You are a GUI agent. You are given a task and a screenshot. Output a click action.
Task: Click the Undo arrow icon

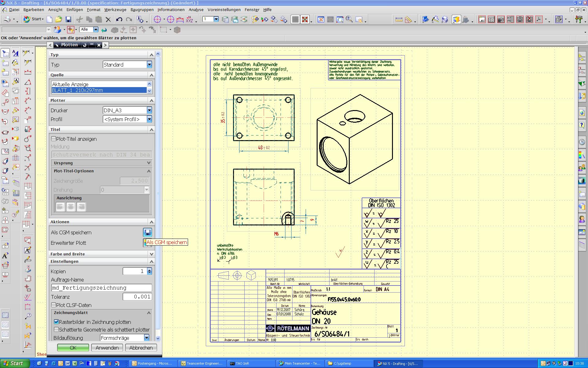[119, 20]
